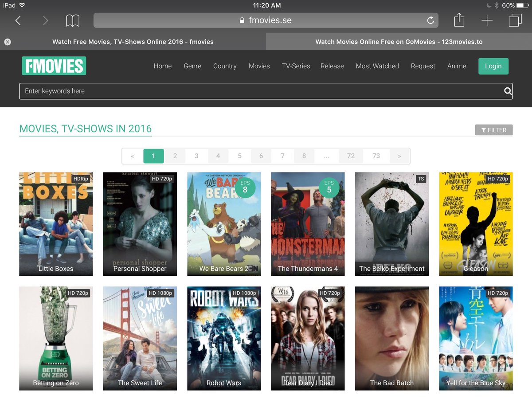Screen dimensions: 532x399
Task: Click the FMOVIES logo
Action: [x=54, y=66]
